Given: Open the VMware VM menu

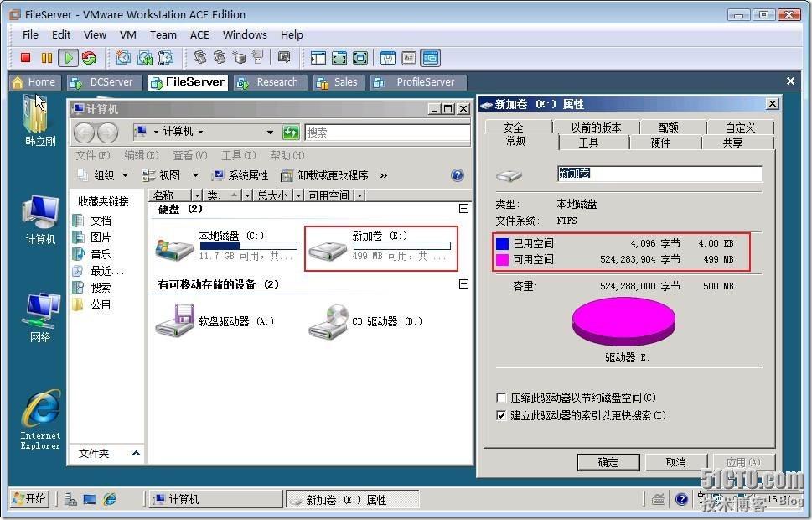Looking at the screenshot, I should (x=128, y=34).
